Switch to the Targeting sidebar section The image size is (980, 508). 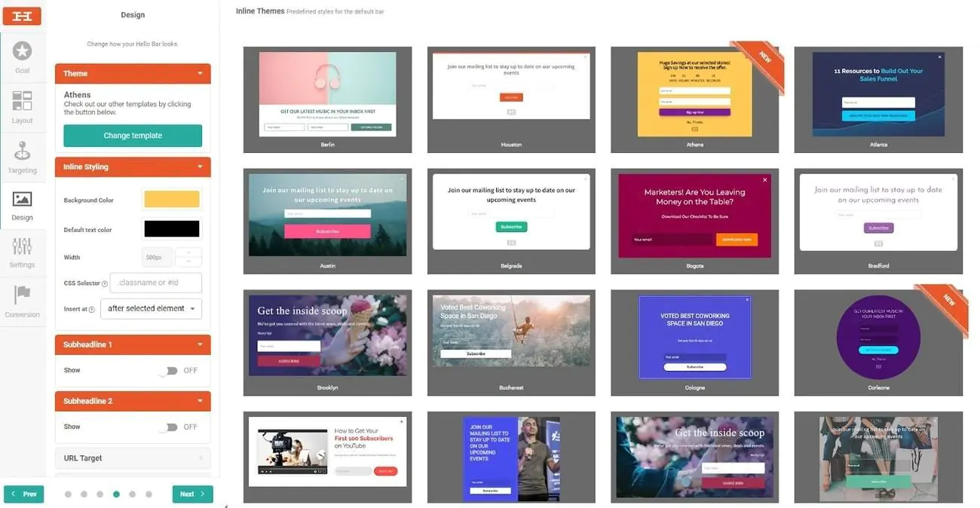pos(23,155)
